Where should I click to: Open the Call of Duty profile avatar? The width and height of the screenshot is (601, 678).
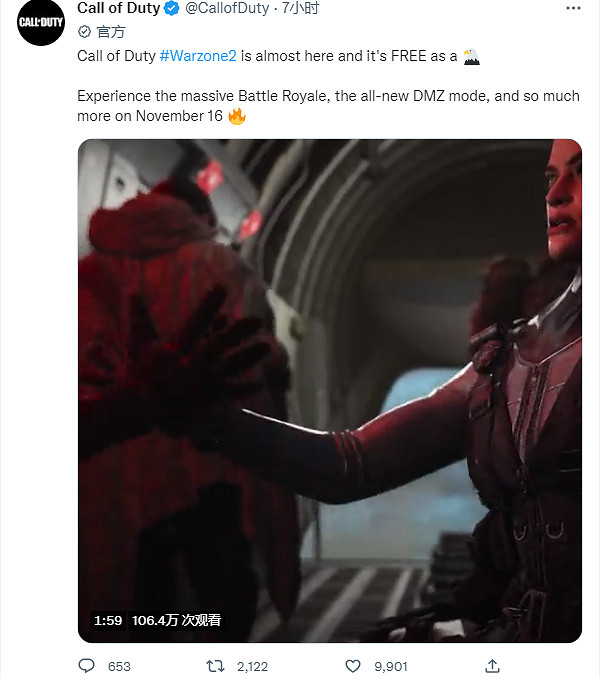tap(41, 22)
